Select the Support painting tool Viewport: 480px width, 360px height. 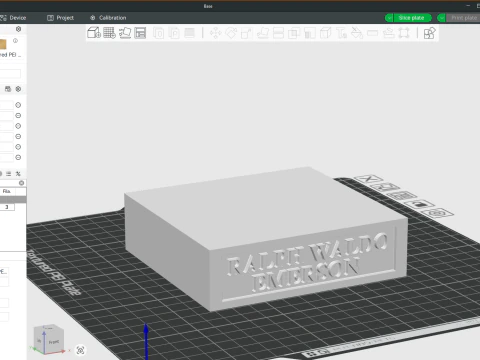point(310,33)
